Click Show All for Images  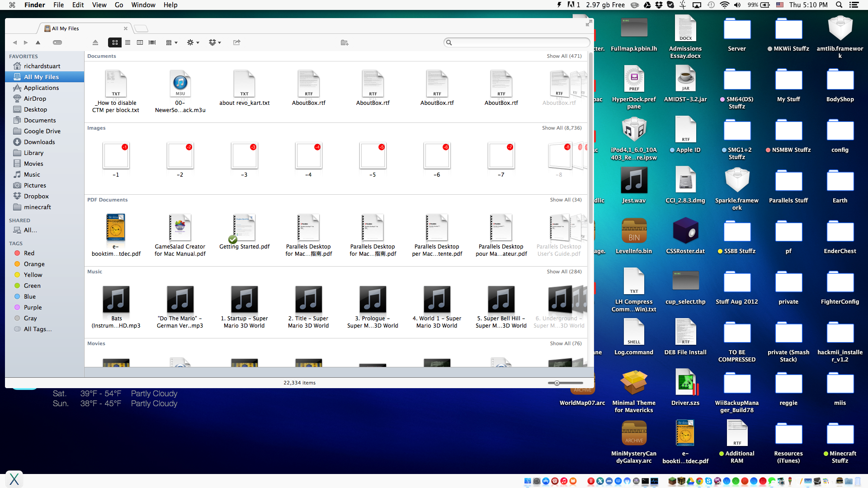tap(561, 128)
